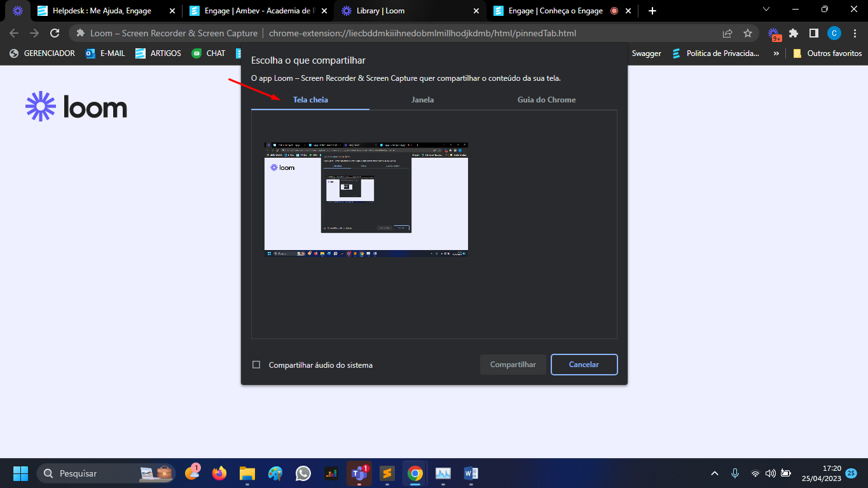Open E-MAIL bookmark
The width and height of the screenshot is (868, 488).
tap(106, 53)
